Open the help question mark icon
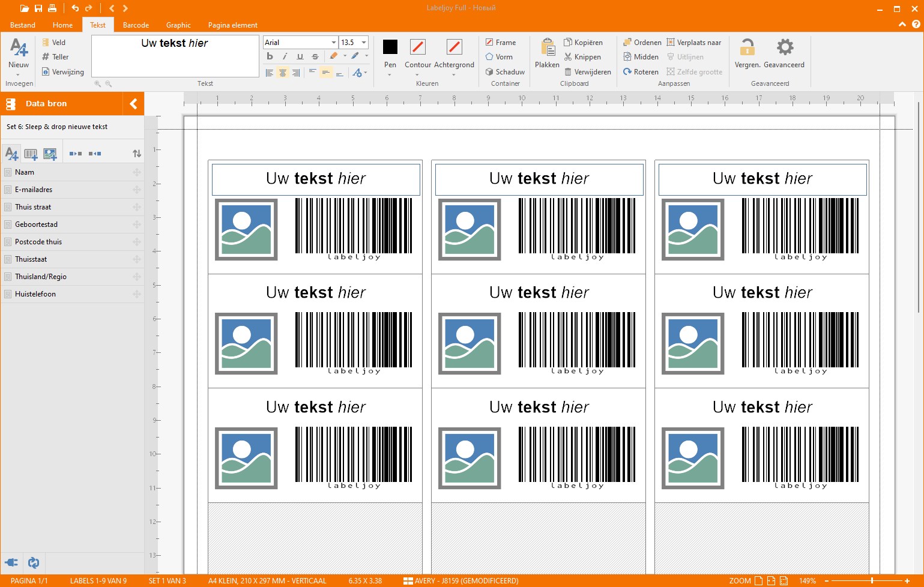Screen dimensions: 924x587 916,25
